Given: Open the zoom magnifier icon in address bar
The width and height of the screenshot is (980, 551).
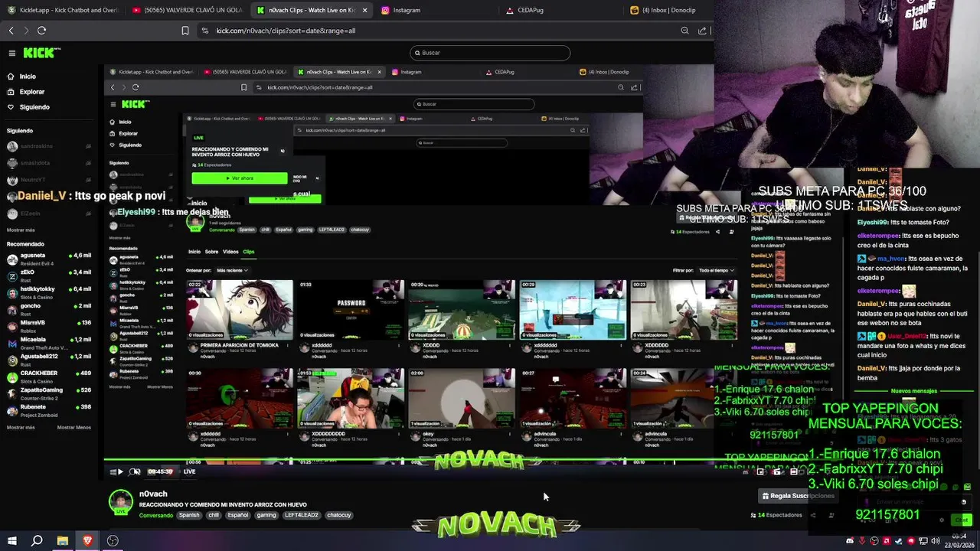Looking at the screenshot, I should 684,31.
